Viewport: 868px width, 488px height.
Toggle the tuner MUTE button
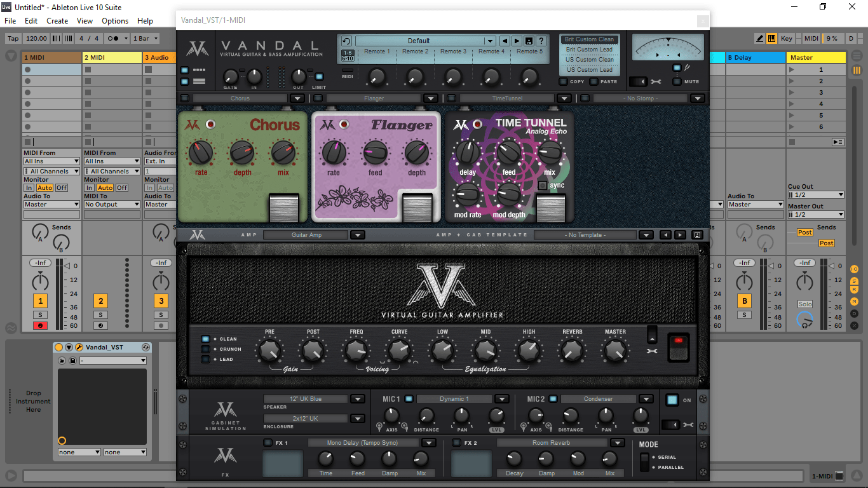click(x=677, y=81)
